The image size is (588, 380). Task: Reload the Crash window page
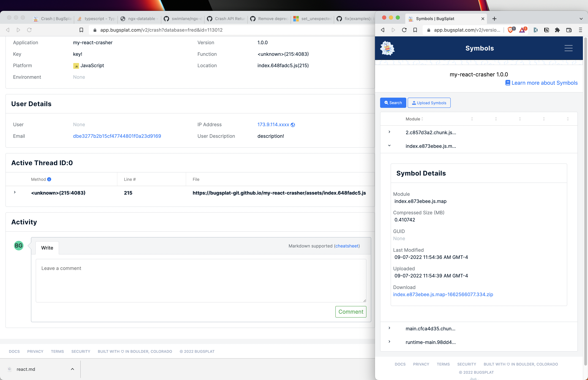click(29, 30)
